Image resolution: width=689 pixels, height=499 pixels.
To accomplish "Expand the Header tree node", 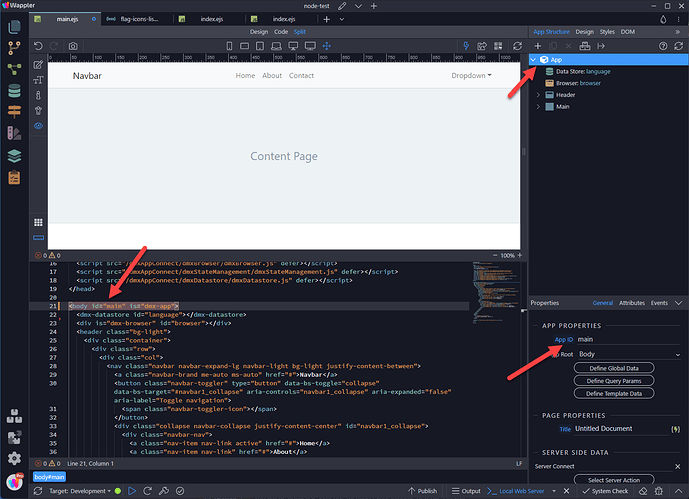I will tap(538, 94).
